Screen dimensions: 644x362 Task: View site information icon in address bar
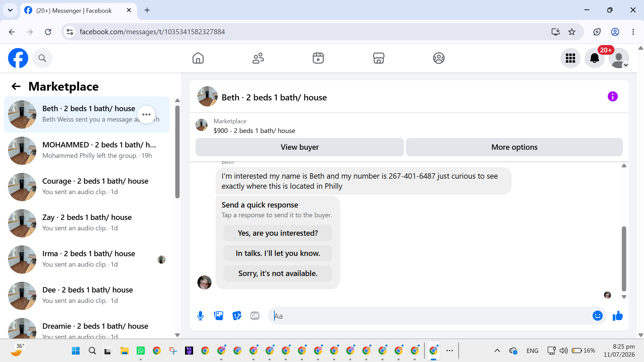tap(70, 32)
